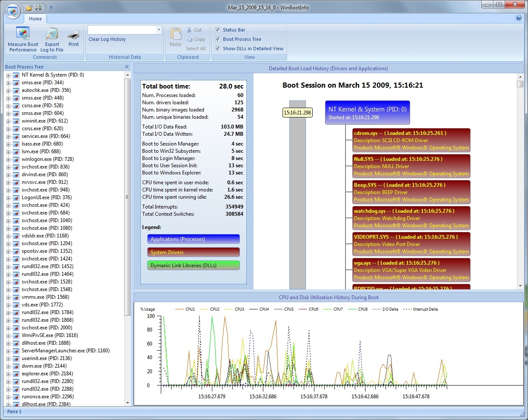The image size is (528, 420).
Task: Select the LogonUI.exe (PID: 376) process icon
Action: (x=16, y=198)
